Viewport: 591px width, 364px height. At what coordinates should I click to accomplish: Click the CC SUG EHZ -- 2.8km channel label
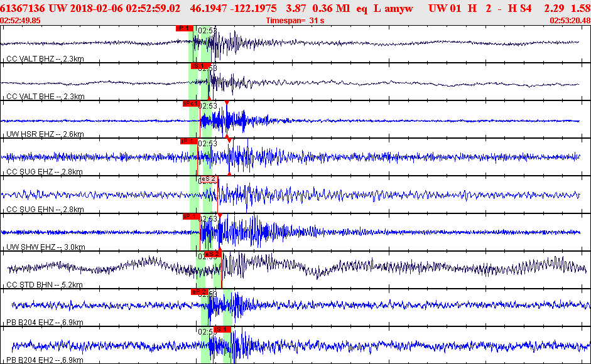pos(45,172)
